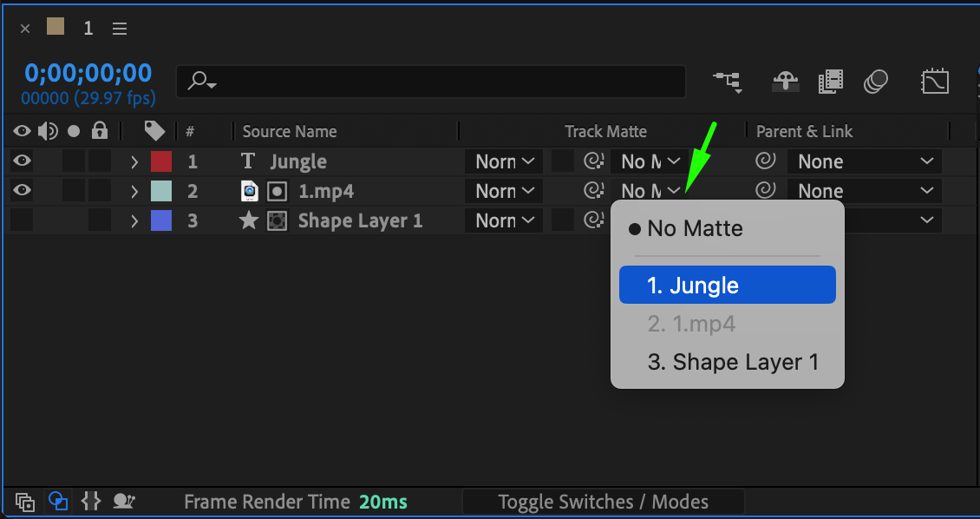Select "1. Jungle" as track matte
Image resolution: width=980 pixels, height=519 pixels.
727,286
